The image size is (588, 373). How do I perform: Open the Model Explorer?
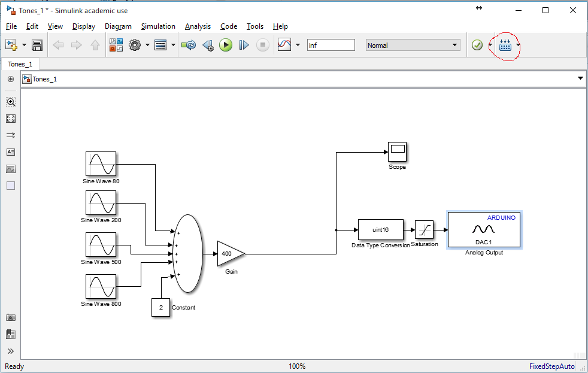point(160,44)
